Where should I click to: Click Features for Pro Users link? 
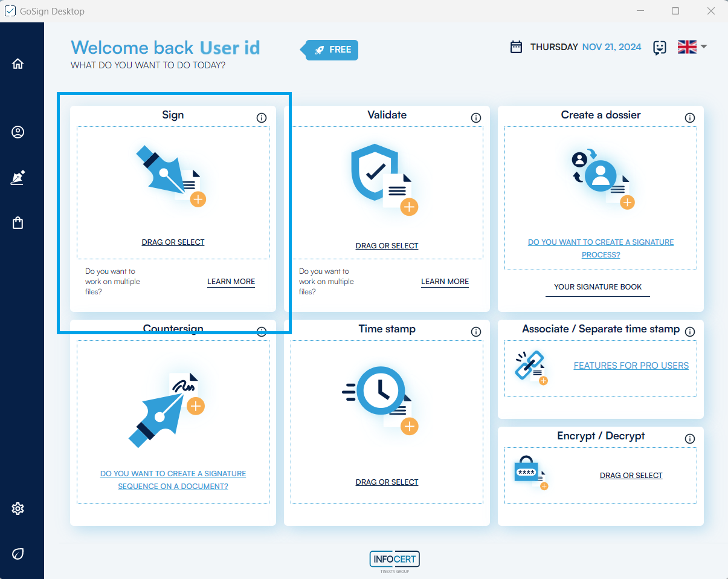tap(631, 366)
